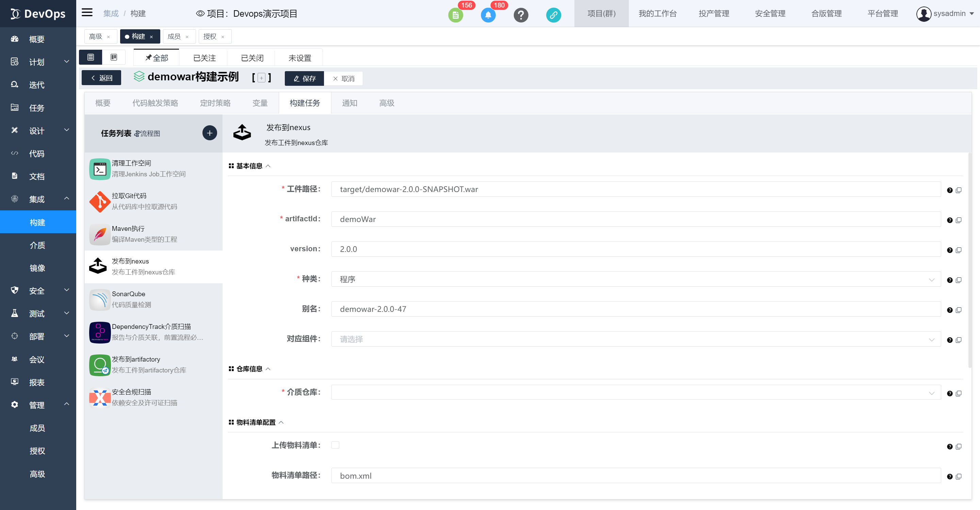The image size is (980, 510).
Task: Open the 介质仓库 dropdown
Action: pos(635,393)
